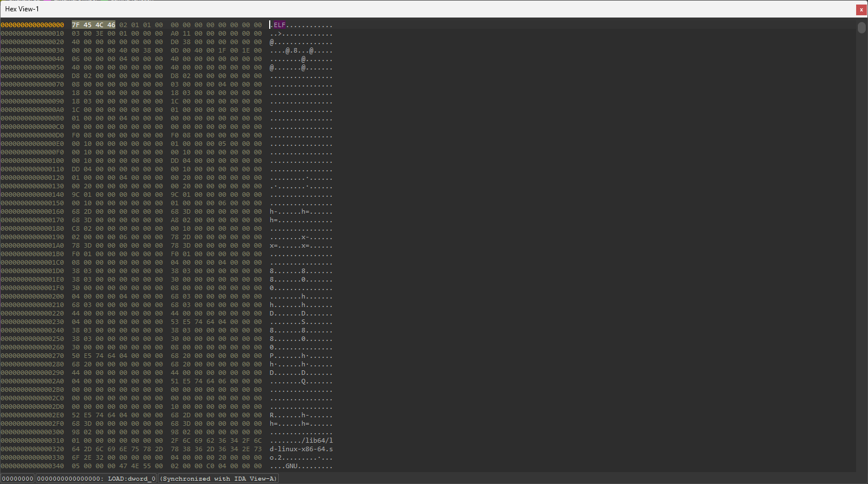Select address row 00000000000000A0
The width and height of the screenshot is (868, 484).
32,110
